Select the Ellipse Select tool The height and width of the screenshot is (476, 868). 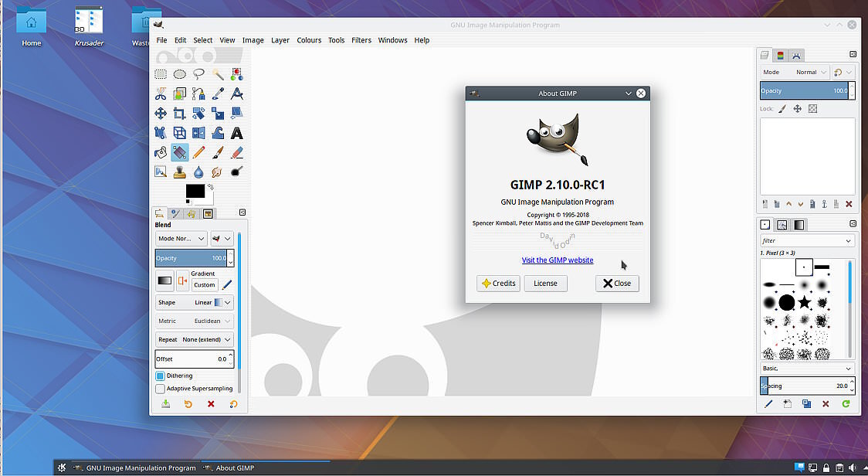point(179,74)
